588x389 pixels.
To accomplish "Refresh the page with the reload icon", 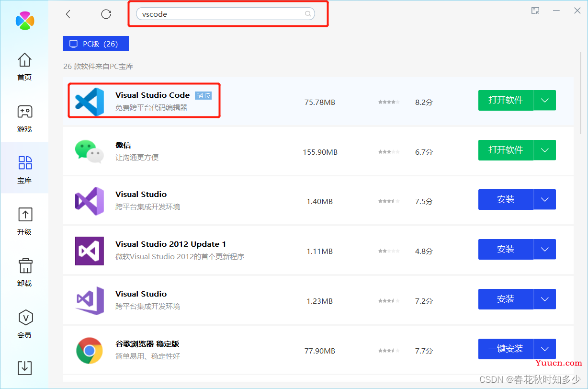I will point(106,14).
